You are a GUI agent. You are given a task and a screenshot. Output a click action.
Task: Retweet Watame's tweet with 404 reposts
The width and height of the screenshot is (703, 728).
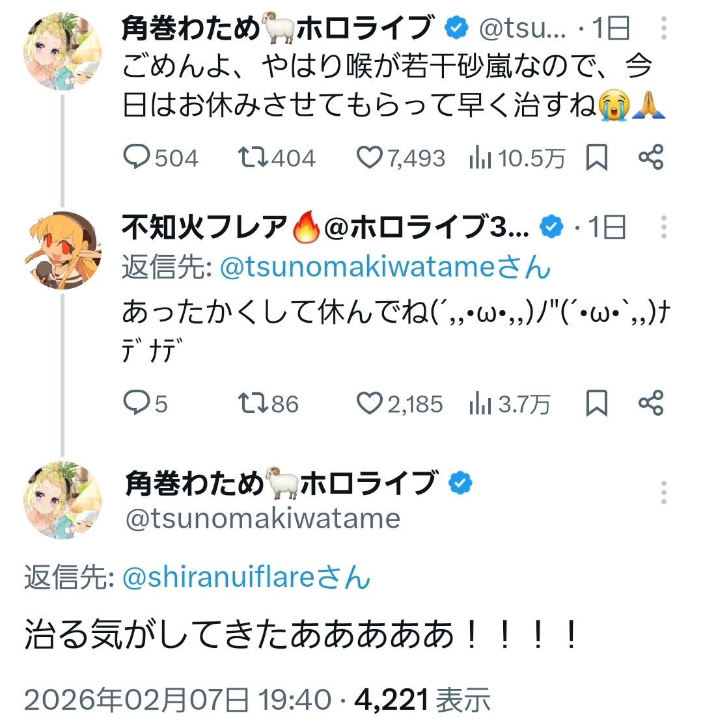click(253, 158)
